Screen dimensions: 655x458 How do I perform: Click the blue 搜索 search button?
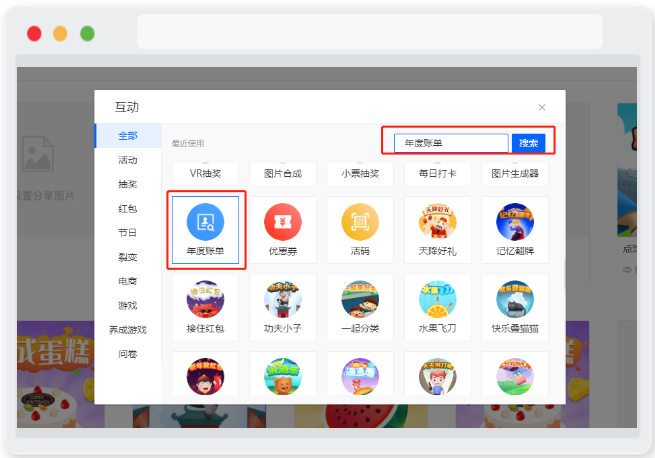coord(528,143)
